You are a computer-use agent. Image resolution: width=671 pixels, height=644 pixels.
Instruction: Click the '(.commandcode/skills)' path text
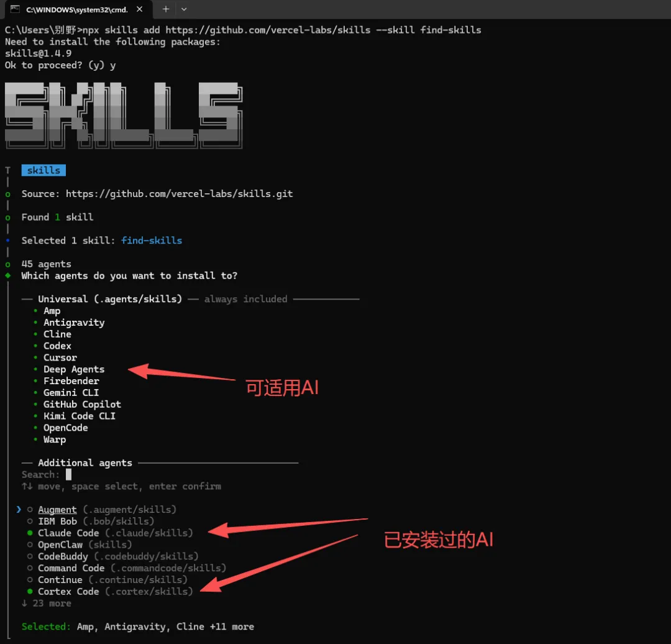pyautogui.click(x=168, y=568)
